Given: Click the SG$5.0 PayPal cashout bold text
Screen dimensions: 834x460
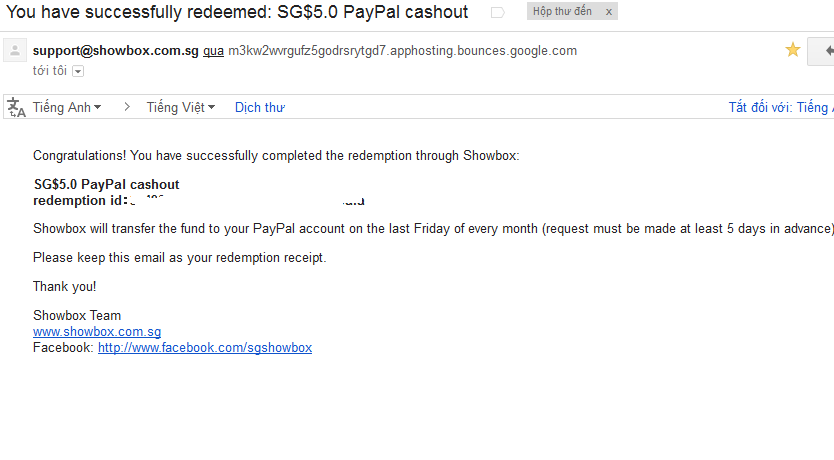Looking at the screenshot, I should point(107,184).
